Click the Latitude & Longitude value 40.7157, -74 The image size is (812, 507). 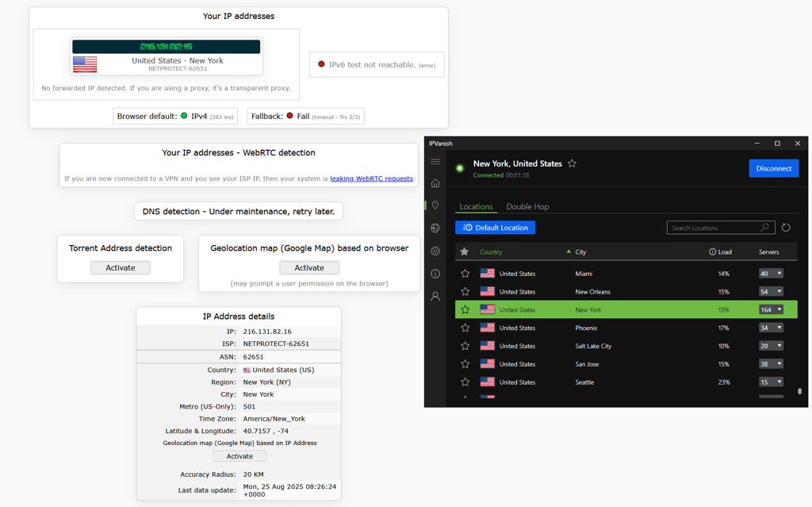click(x=266, y=431)
